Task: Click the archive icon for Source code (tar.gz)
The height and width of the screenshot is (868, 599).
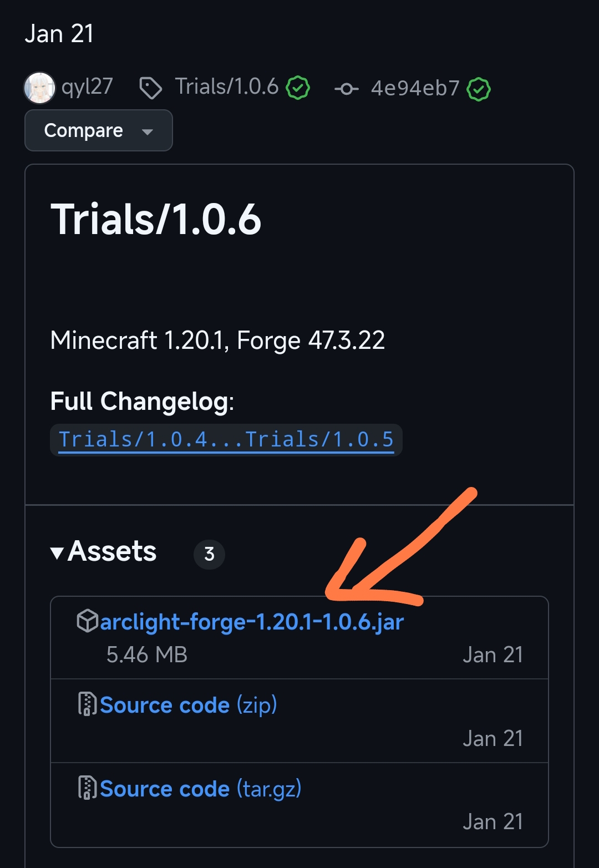Action: point(88,788)
